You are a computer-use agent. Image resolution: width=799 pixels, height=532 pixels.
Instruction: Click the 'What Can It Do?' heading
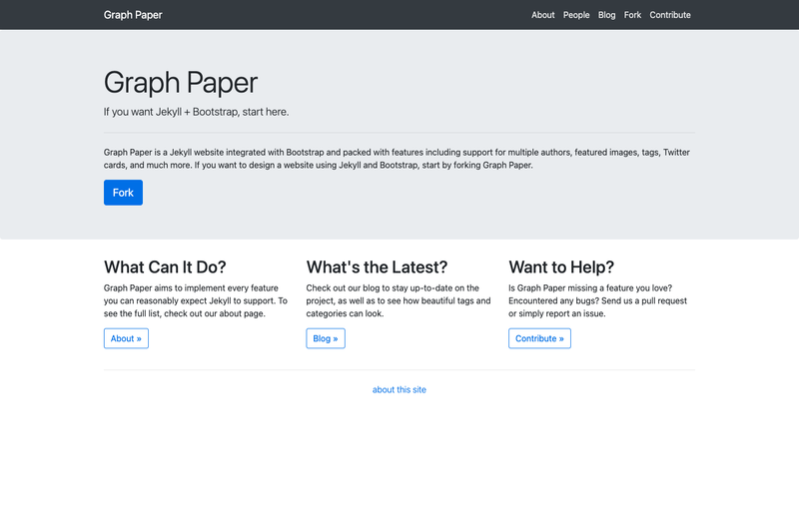165,266
